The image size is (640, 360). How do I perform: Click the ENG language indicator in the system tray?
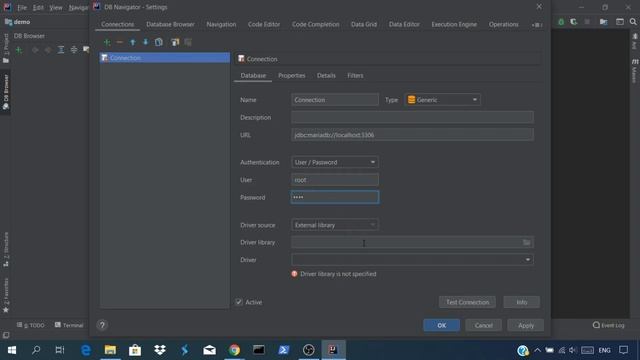[x=604, y=350]
